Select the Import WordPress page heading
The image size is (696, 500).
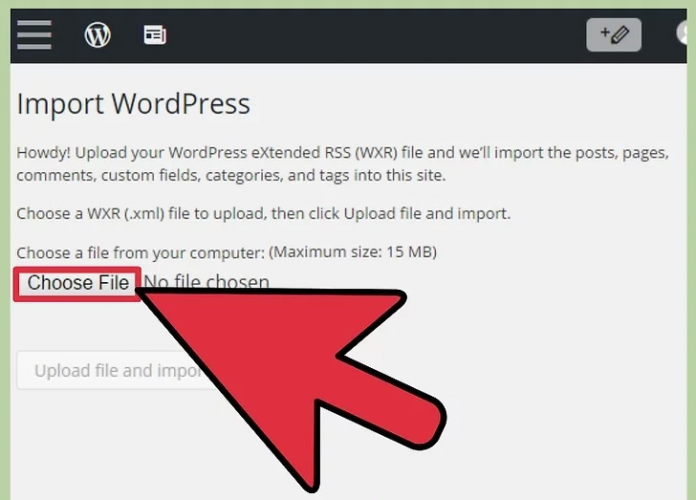pyautogui.click(x=133, y=104)
